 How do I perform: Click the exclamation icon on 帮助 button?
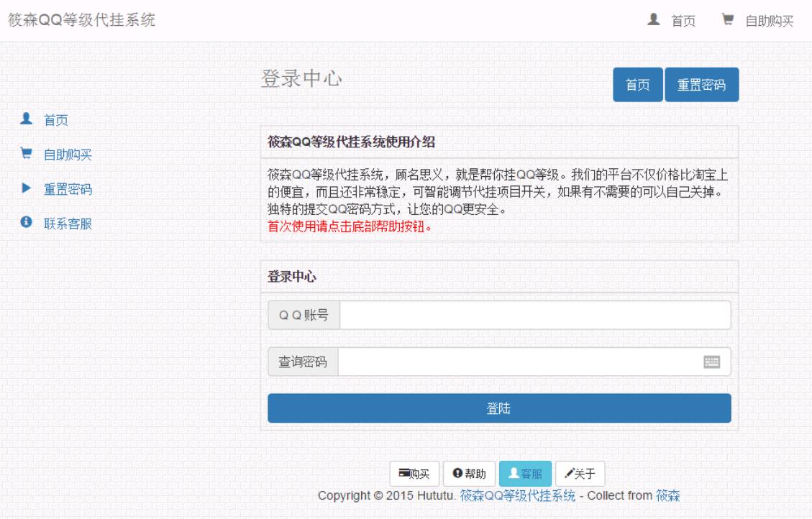click(x=457, y=473)
